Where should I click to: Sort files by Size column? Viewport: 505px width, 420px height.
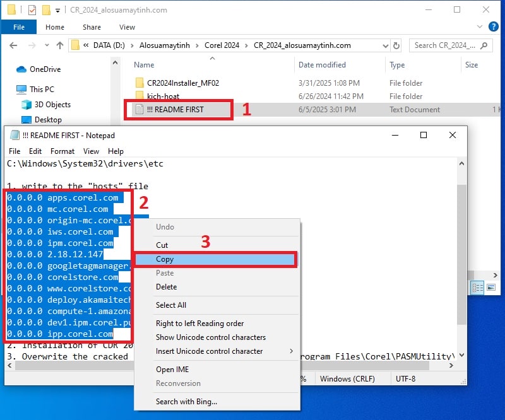pos(472,65)
